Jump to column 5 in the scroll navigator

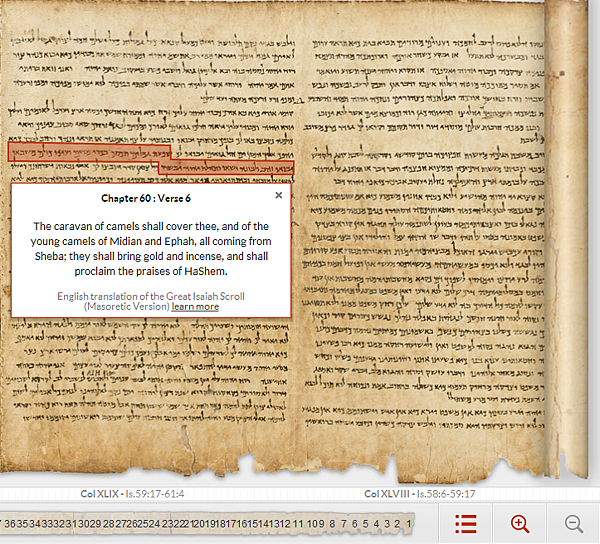coord(365,524)
